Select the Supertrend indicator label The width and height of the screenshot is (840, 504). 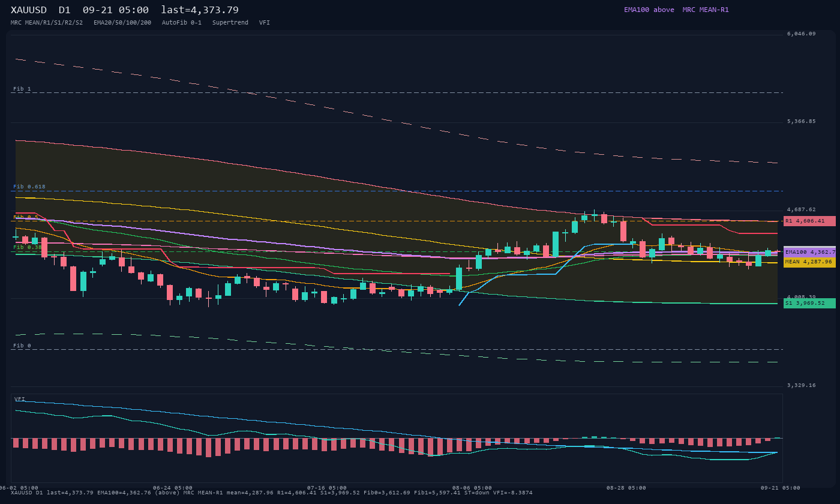pos(230,23)
